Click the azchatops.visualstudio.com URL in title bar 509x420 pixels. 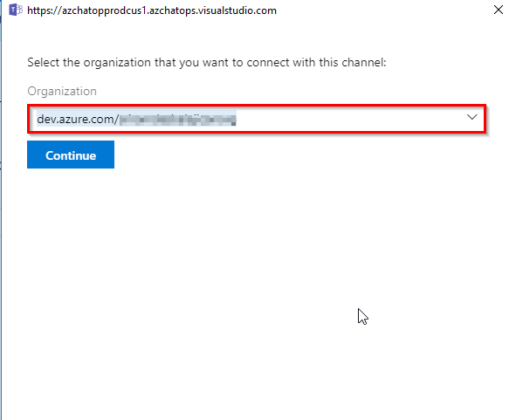(152, 10)
